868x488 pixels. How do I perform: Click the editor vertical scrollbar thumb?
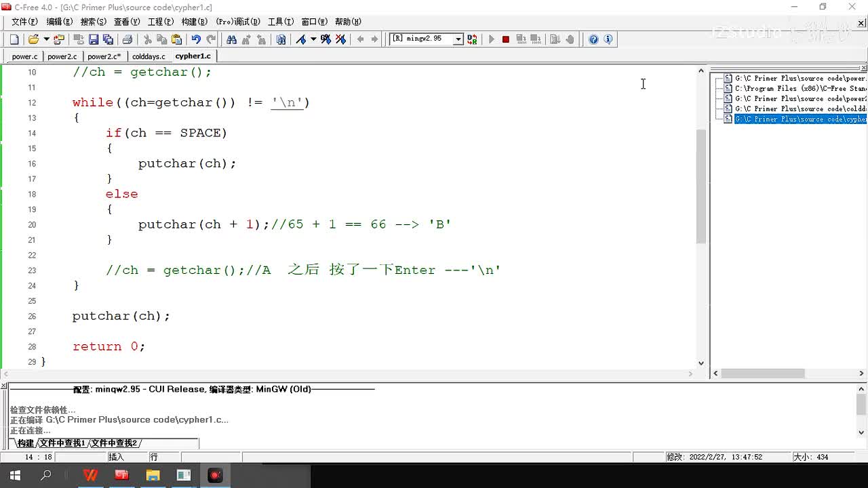701,186
